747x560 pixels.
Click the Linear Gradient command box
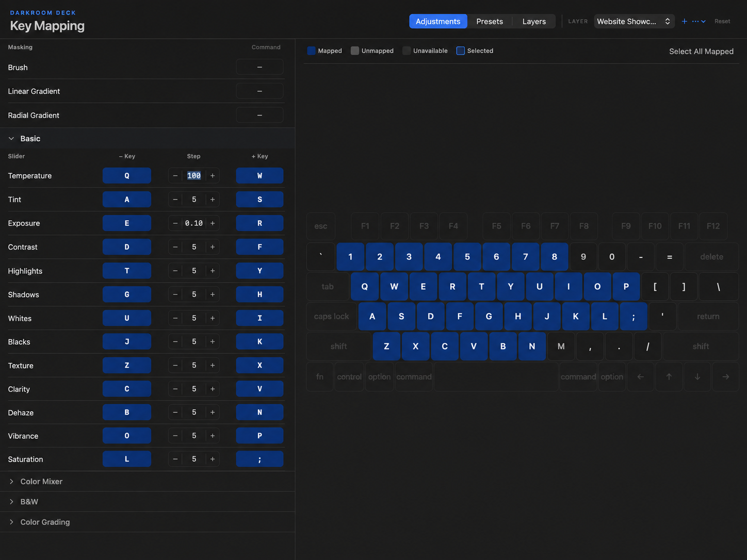pos(259,91)
